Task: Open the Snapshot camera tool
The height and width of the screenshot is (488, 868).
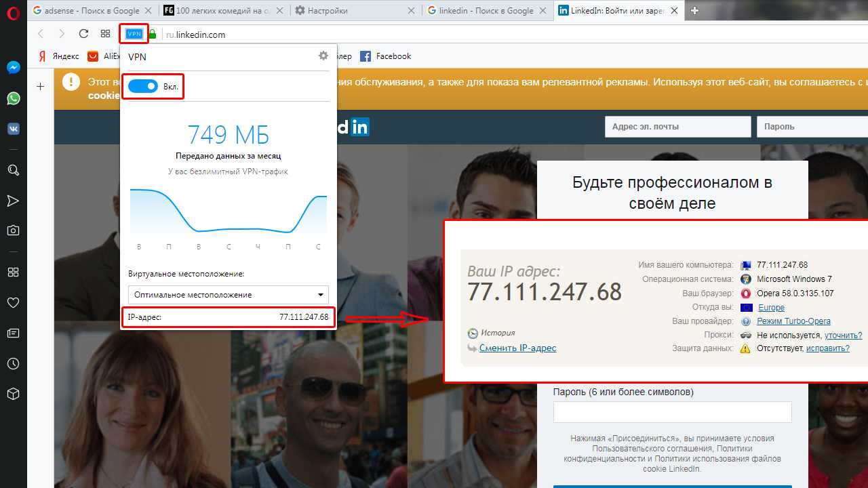Action: pyautogui.click(x=13, y=230)
